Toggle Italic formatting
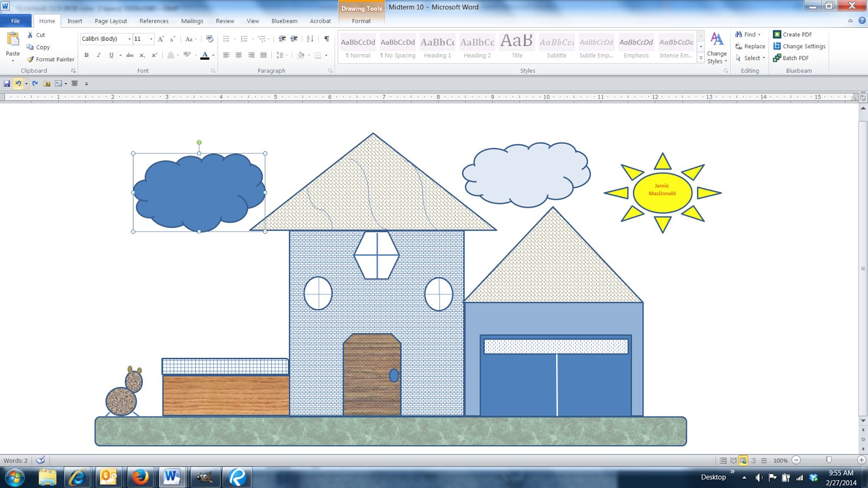This screenshot has height=488, width=868. [x=99, y=55]
